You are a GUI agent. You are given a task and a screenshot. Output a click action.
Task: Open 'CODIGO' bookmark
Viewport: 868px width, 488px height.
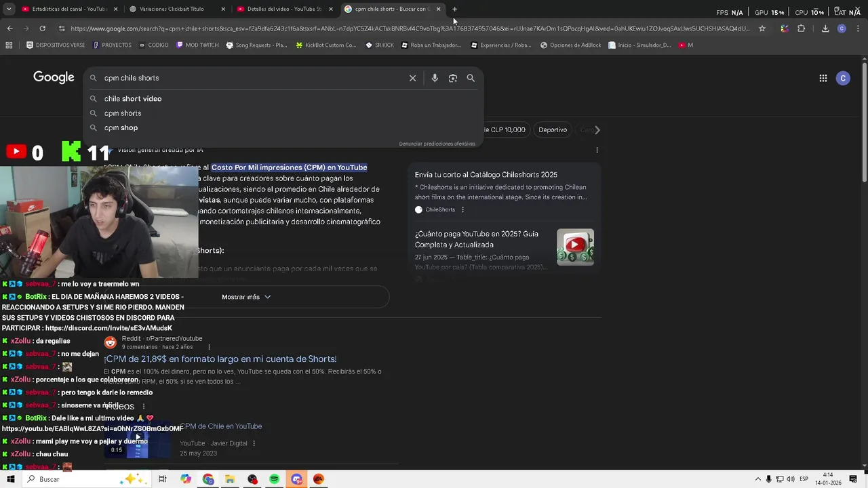click(x=153, y=45)
